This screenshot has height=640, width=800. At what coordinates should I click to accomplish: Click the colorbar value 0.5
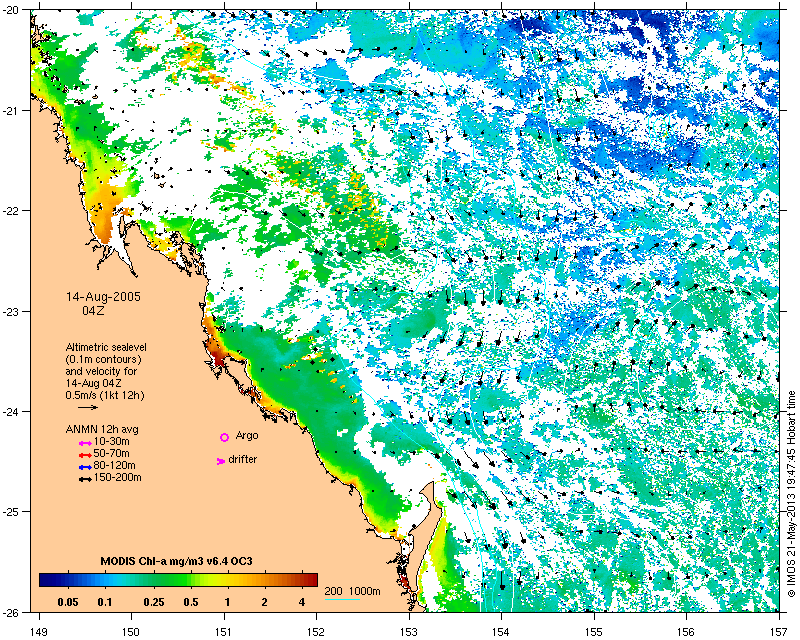tap(191, 602)
